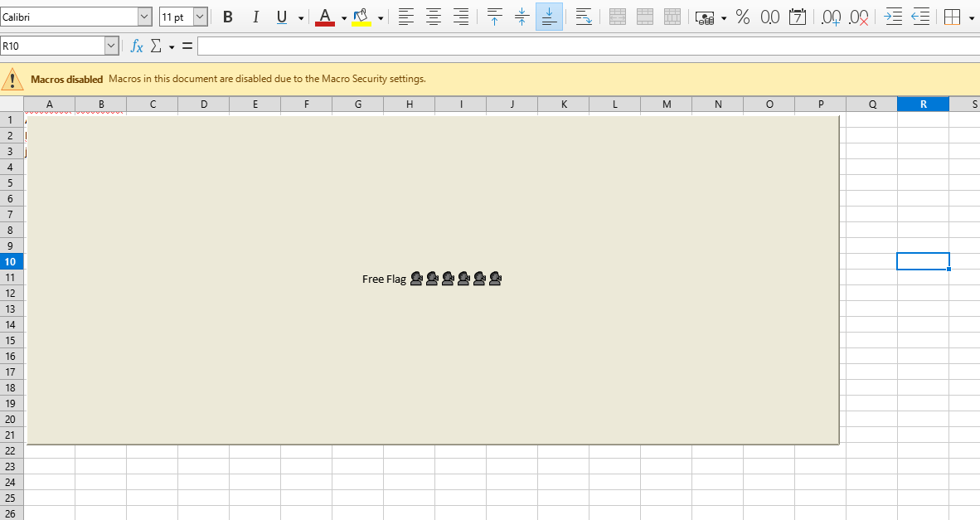Format cell as date

(798, 17)
